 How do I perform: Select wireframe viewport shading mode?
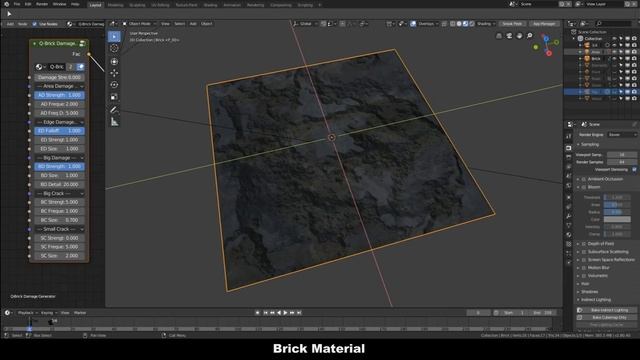pos(452,24)
